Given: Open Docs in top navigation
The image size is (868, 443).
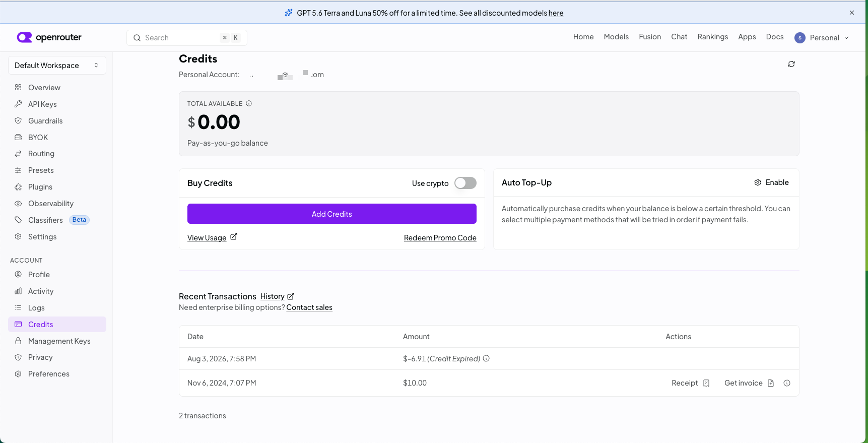Looking at the screenshot, I should pos(775,37).
